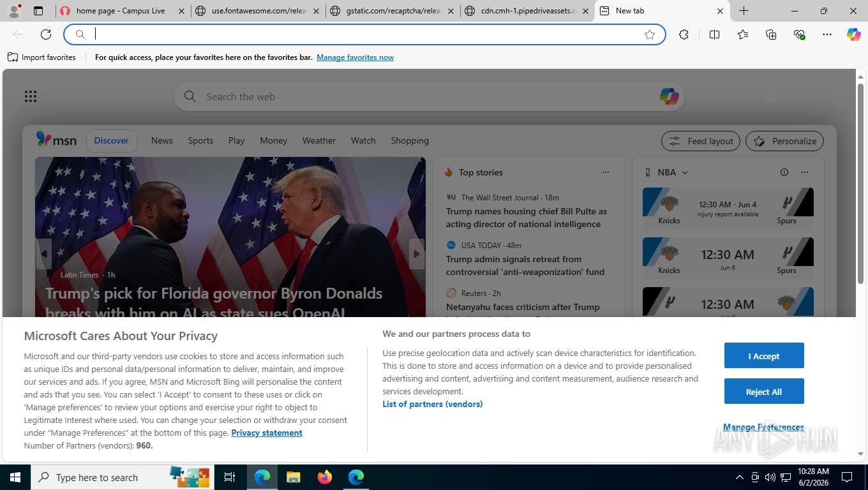Viewport: 868px width, 490px height.
Task: Open a new browser tab
Action: [744, 11]
